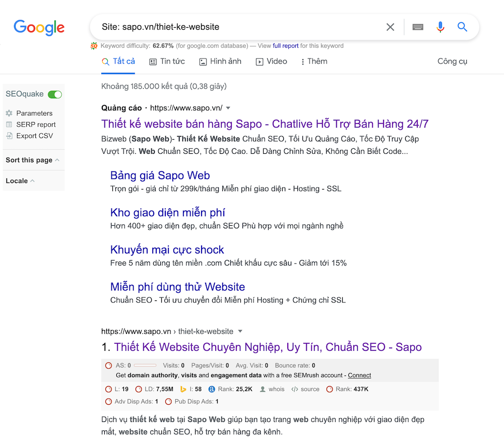The height and width of the screenshot is (439, 504).
Task: Open the dropdown arrow next to the ad URL
Action: tap(228, 107)
